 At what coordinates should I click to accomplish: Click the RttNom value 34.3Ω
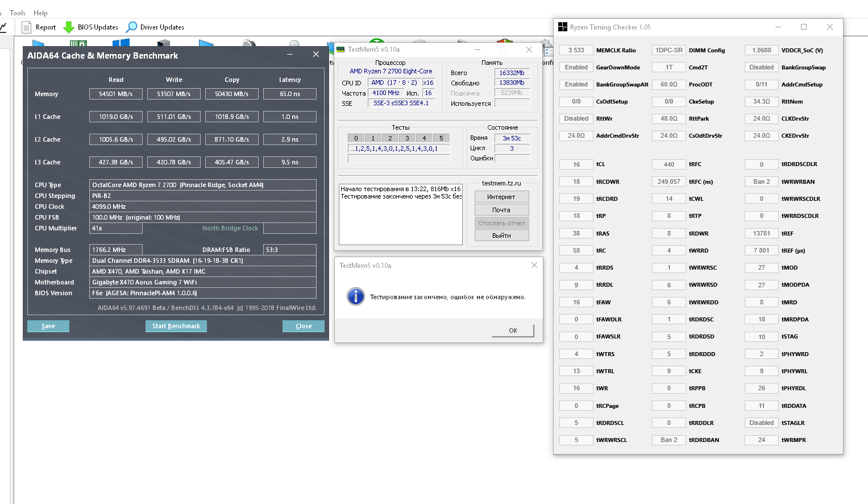[762, 101]
